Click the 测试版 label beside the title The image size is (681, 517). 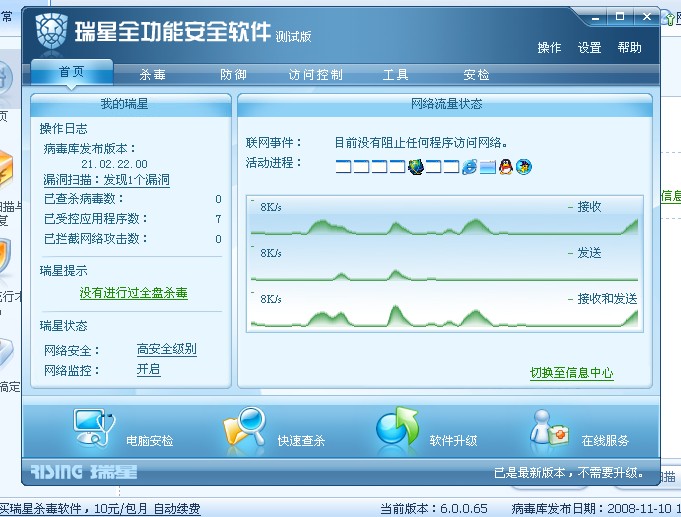click(x=293, y=36)
